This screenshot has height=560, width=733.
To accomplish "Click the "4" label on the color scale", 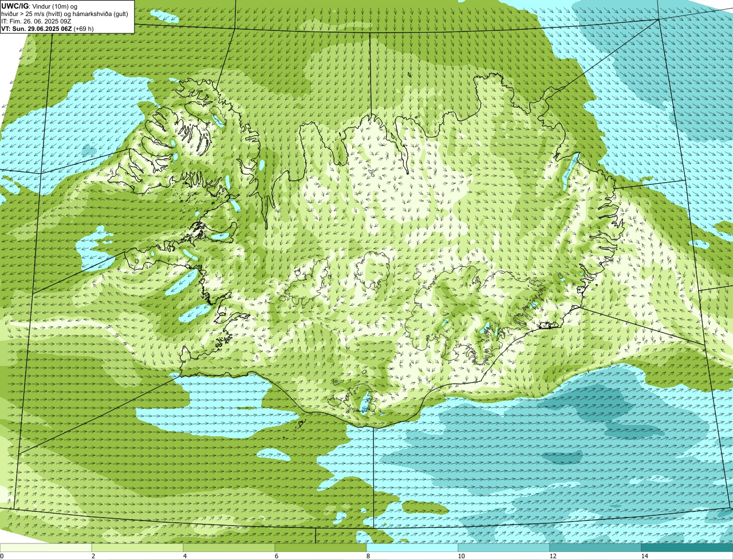I will [184, 556].
